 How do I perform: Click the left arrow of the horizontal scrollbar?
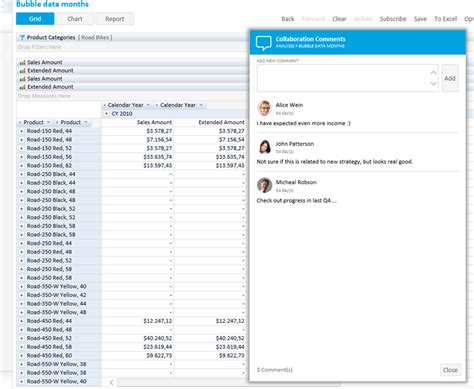112,382
